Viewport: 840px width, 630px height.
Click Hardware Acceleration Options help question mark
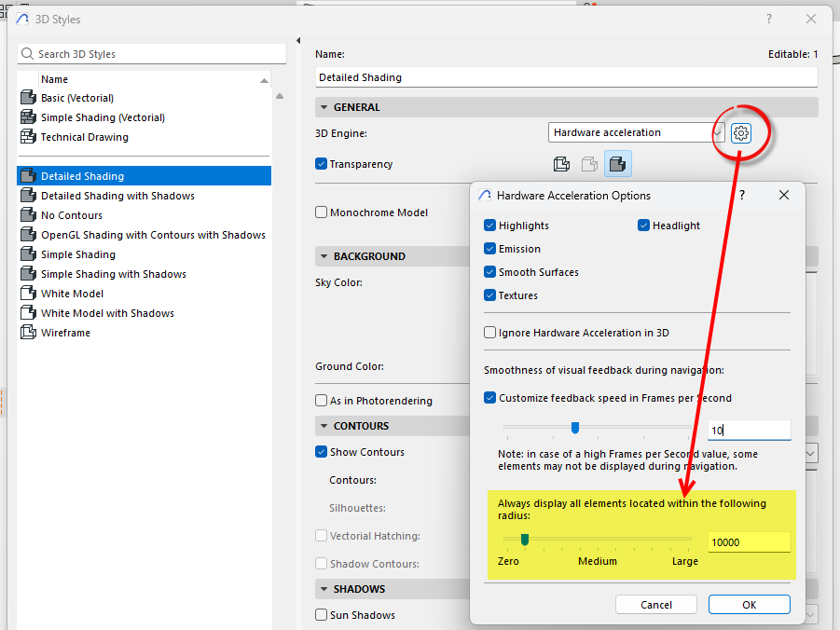(742, 195)
